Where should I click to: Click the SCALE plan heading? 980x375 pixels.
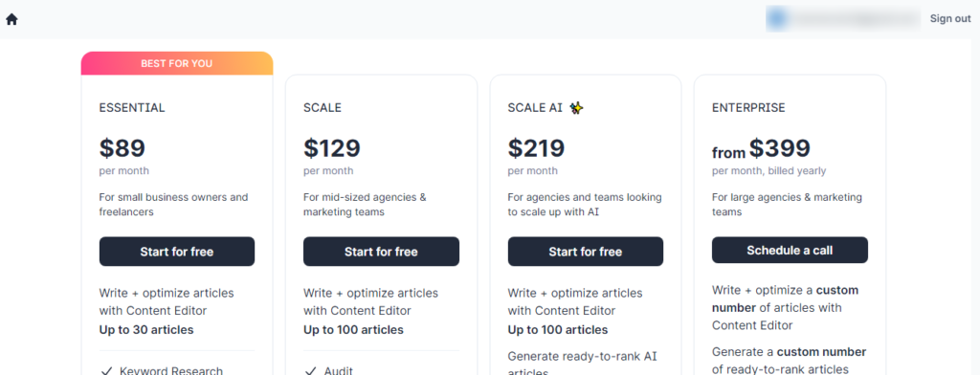pos(323,108)
